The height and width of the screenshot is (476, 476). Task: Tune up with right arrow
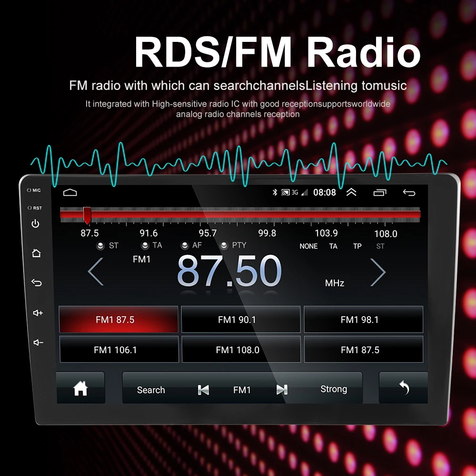[378, 272]
